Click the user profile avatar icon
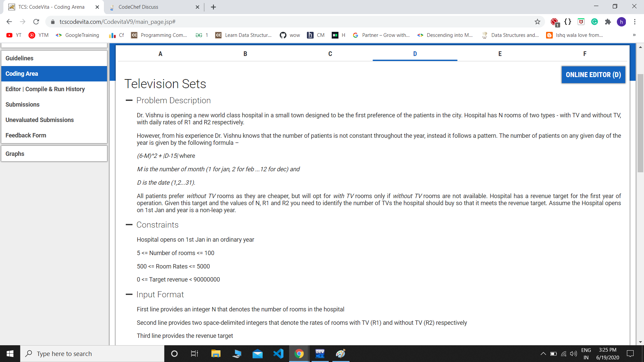 621,22
